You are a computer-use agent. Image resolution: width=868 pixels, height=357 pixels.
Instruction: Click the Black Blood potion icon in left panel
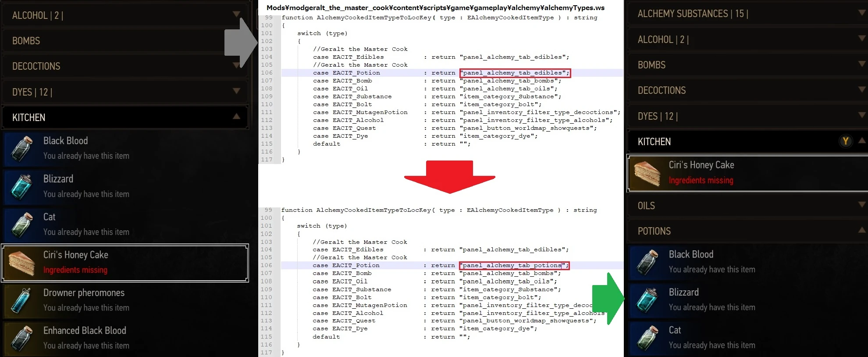(22, 149)
